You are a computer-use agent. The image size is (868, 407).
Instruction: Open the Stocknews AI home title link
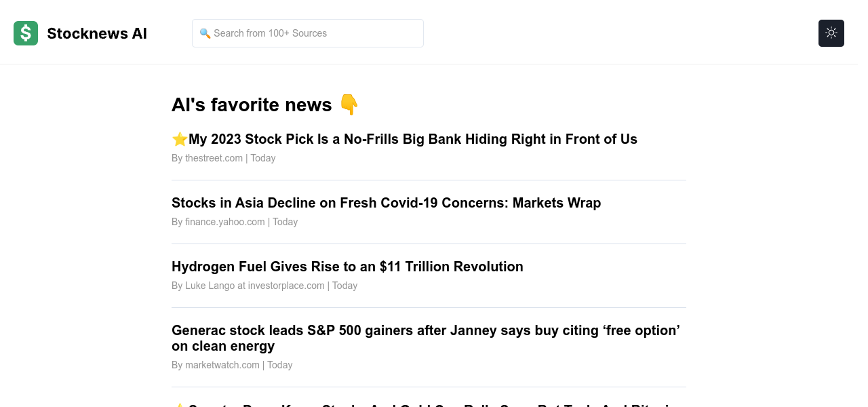(x=97, y=33)
